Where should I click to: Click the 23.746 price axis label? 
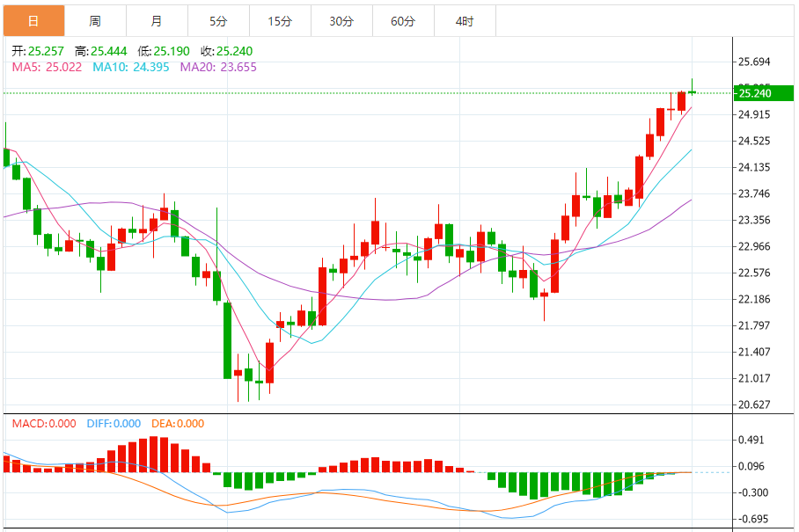[x=754, y=194]
